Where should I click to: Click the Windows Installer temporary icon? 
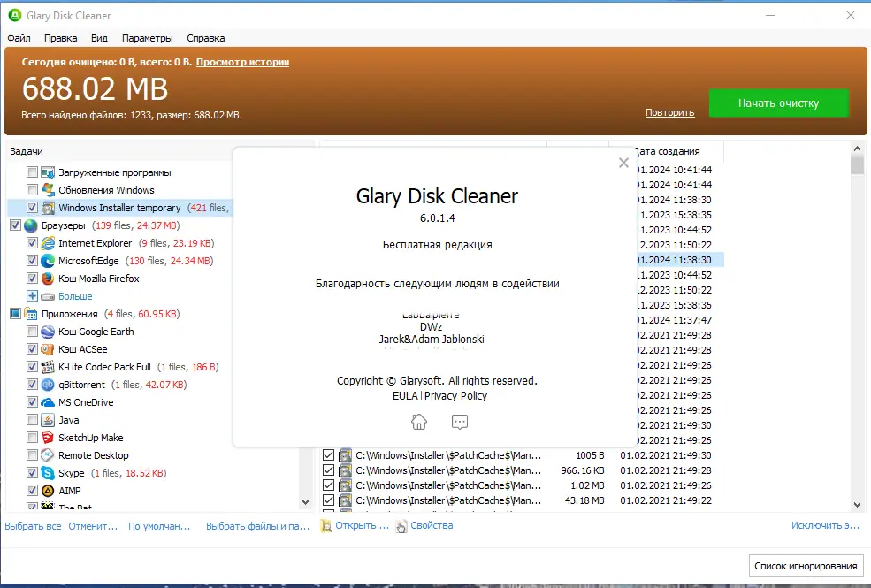pyautogui.click(x=48, y=208)
